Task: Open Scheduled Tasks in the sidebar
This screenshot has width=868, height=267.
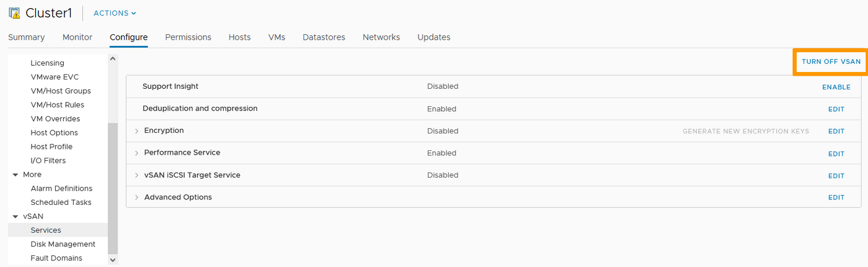Action: [61, 202]
